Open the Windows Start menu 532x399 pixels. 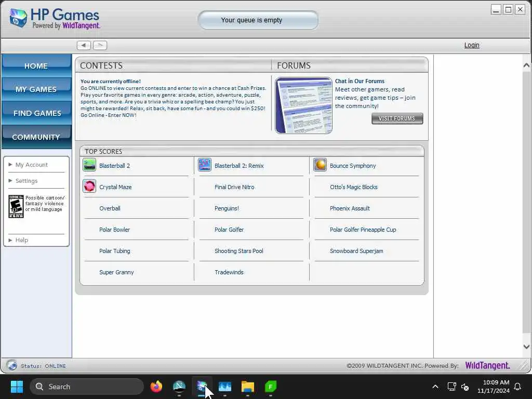pos(17,387)
